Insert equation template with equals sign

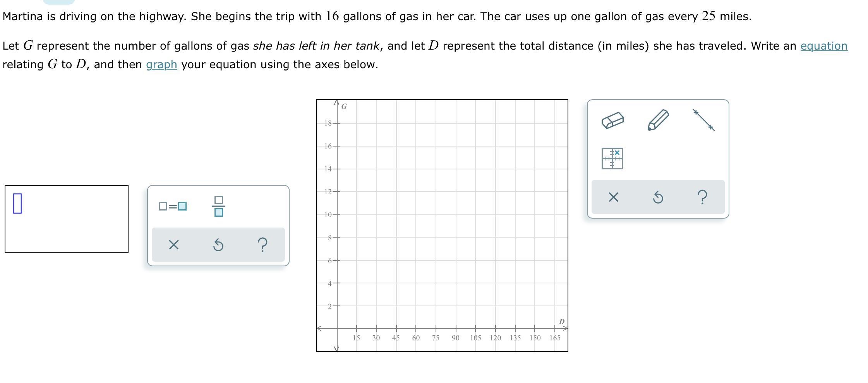coord(173,206)
